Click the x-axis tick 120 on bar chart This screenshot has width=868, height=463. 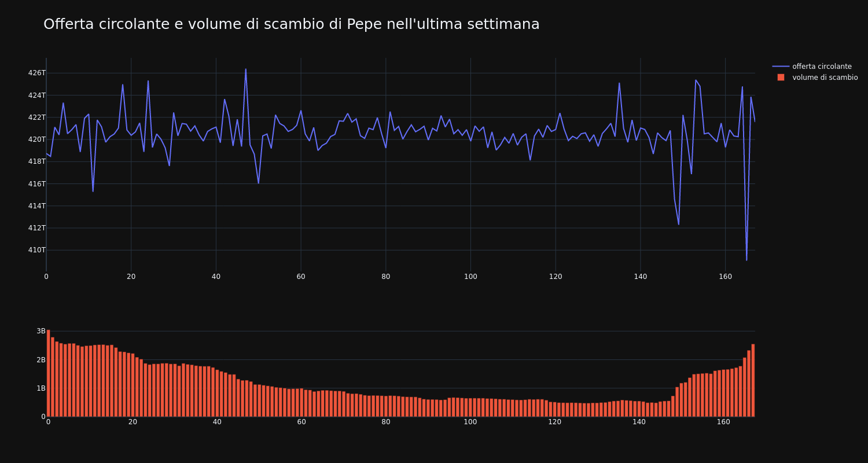(x=556, y=422)
